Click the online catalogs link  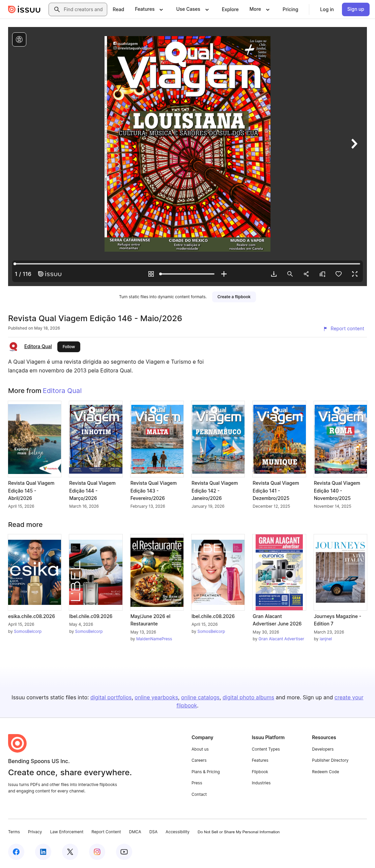click(x=200, y=697)
